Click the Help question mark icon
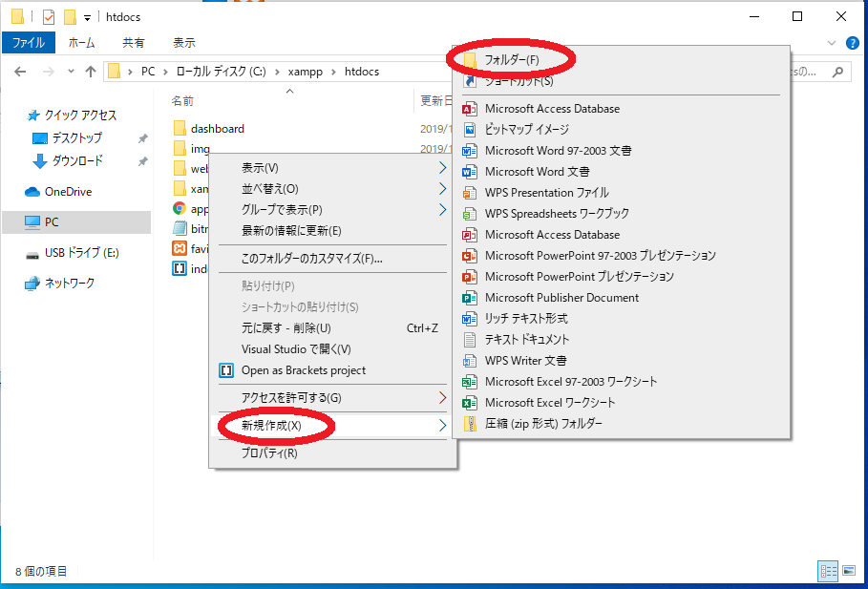The height and width of the screenshot is (589, 868). (x=853, y=43)
